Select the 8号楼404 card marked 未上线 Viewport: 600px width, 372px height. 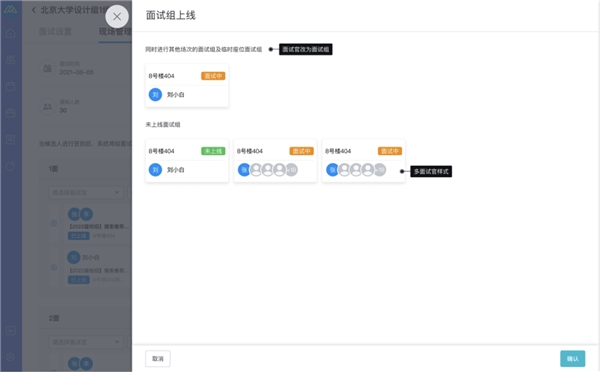[x=187, y=160]
